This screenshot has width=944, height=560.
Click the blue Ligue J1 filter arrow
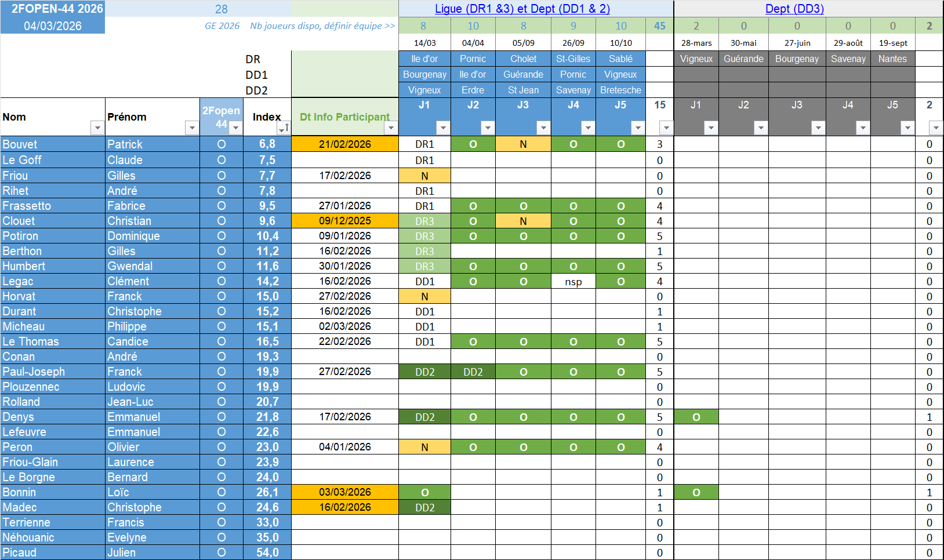443,128
